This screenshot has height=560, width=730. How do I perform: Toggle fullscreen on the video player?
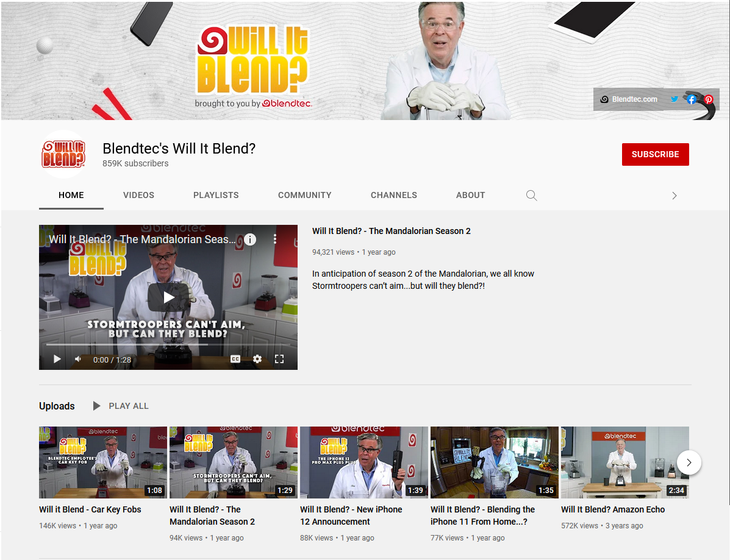tap(279, 359)
